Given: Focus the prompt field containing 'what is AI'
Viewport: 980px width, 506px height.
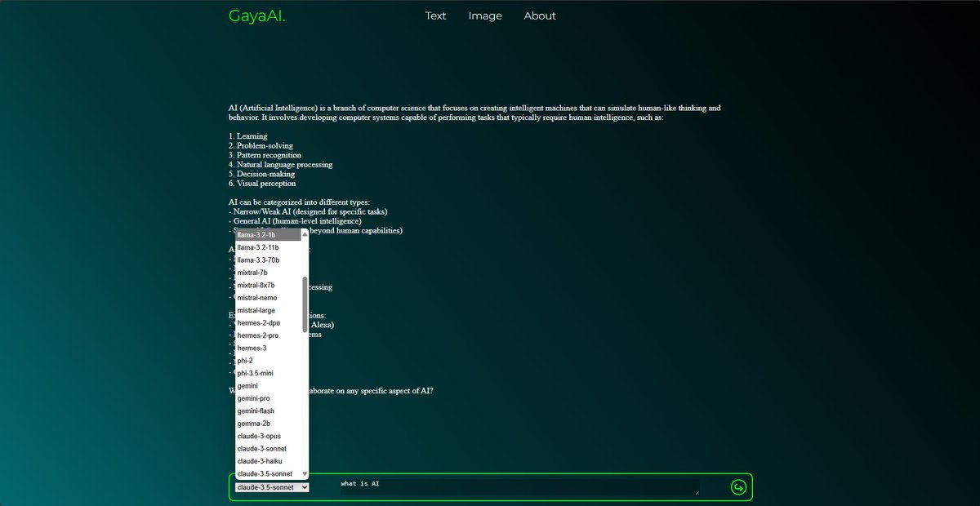Looking at the screenshot, I should click(519, 487).
